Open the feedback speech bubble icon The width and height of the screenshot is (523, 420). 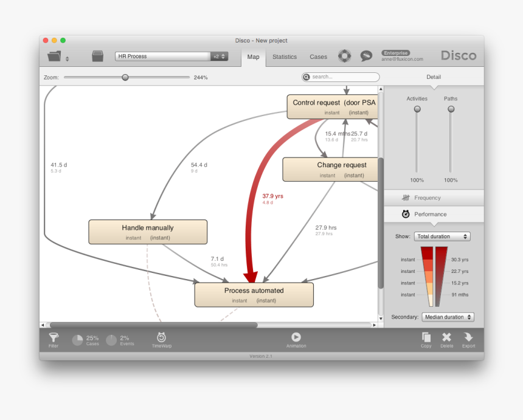pyautogui.click(x=366, y=56)
